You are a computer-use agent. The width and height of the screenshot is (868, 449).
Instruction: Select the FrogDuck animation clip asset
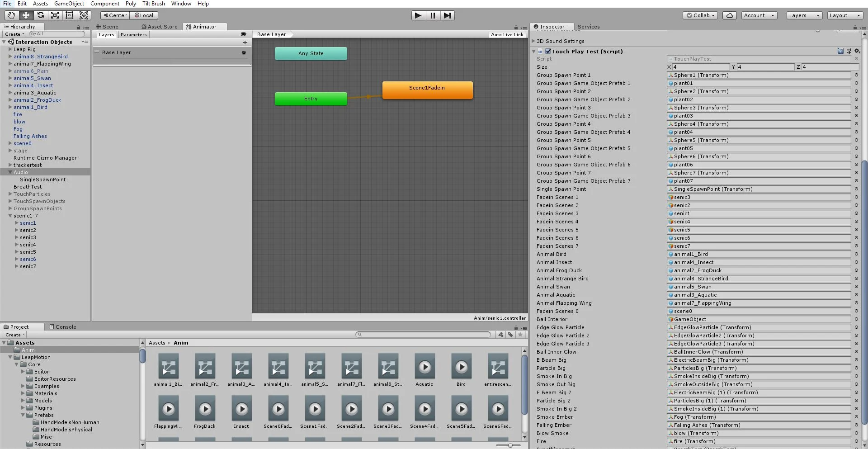[x=205, y=412]
